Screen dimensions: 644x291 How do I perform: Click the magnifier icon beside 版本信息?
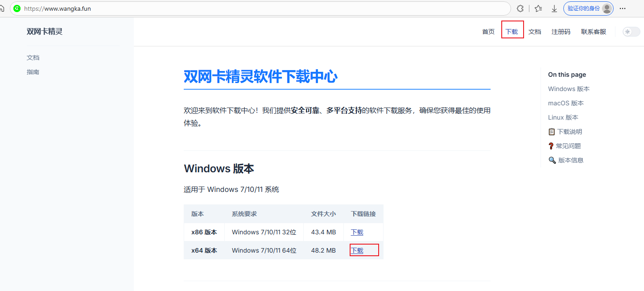tap(552, 160)
